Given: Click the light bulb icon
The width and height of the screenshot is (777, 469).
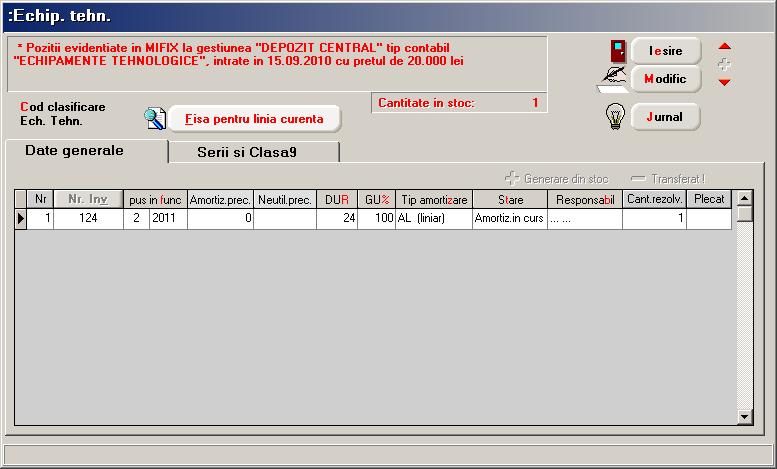Looking at the screenshot, I should (x=615, y=117).
